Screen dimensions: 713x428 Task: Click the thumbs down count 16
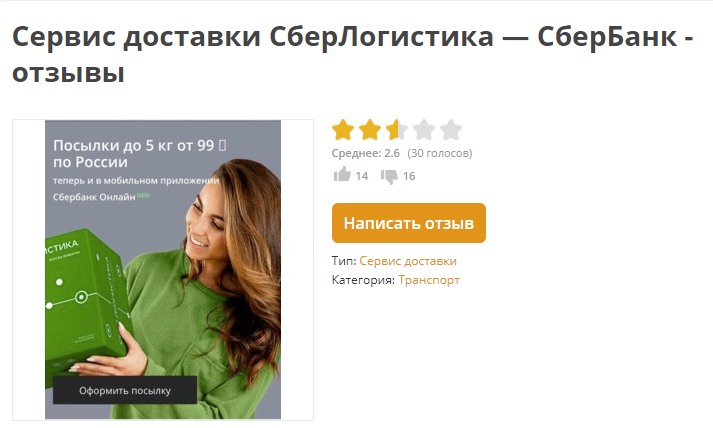click(x=409, y=176)
